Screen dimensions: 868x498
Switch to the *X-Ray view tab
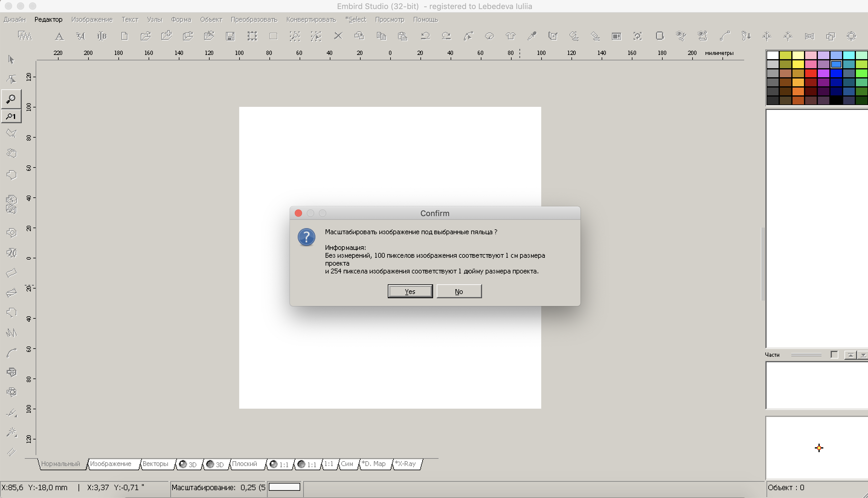tap(405, 464)
